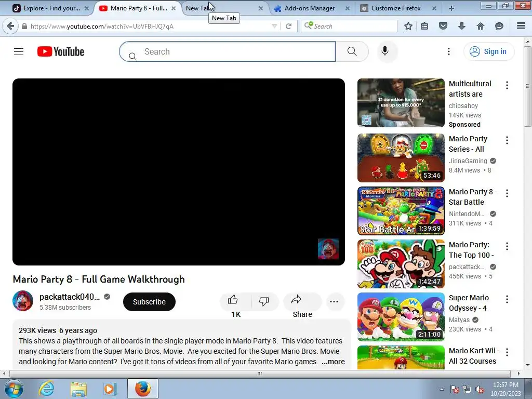This screenshot has height=399, width=532.
Task: Bookmark this page with star icon
Action: click(408, 26)
